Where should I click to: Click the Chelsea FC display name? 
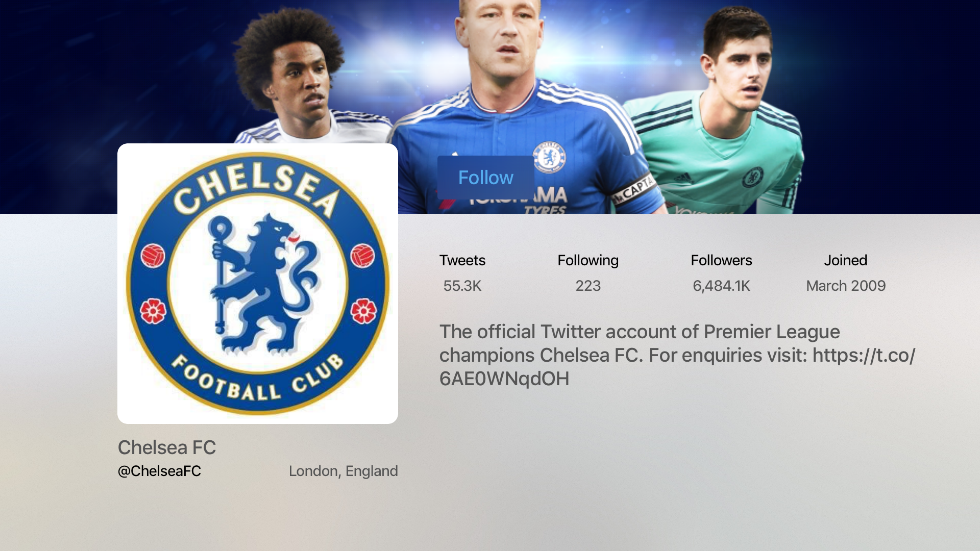(x=167, y=447)
